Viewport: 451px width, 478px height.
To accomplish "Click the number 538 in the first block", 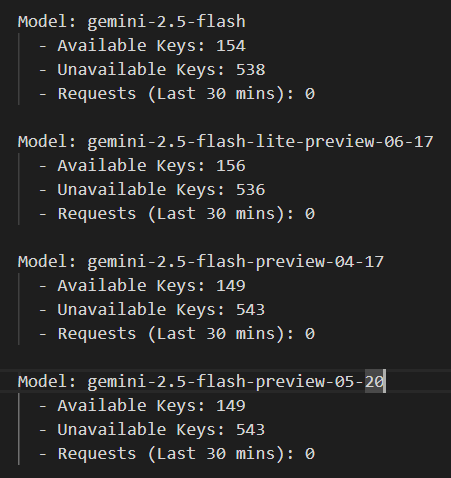I will pos(251,70).
